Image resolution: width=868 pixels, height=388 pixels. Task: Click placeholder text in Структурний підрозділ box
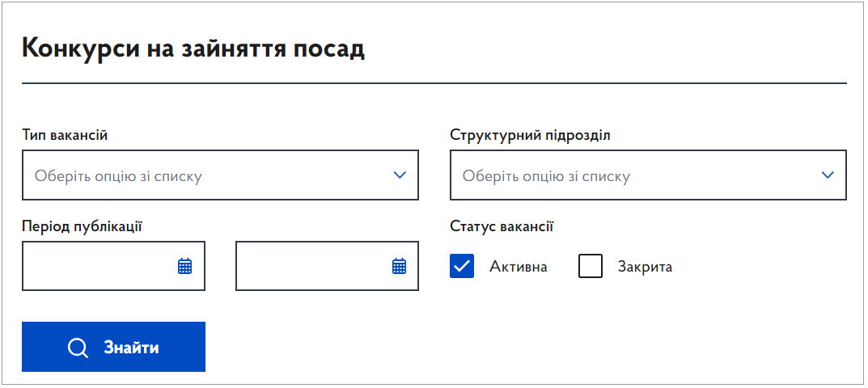point(546,176)
